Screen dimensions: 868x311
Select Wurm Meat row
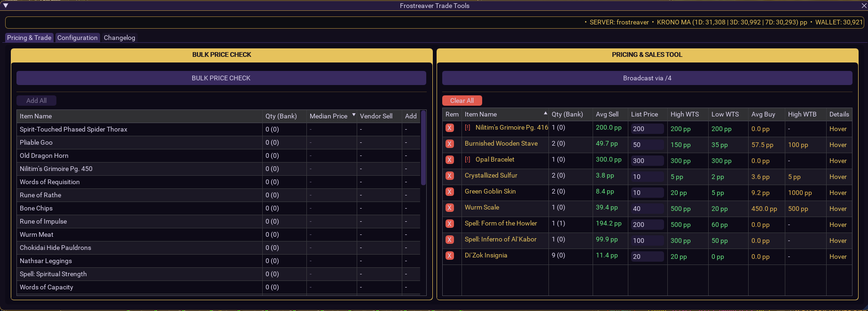pos(219,234)
